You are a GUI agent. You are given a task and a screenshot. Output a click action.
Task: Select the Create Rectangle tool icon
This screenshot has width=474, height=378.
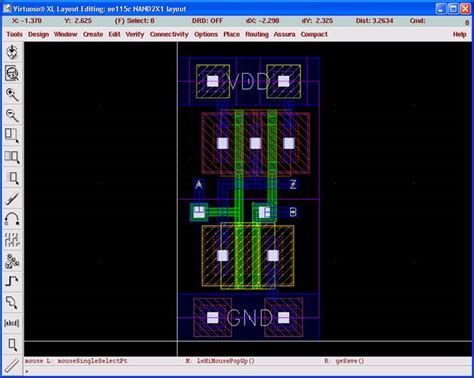12,345
